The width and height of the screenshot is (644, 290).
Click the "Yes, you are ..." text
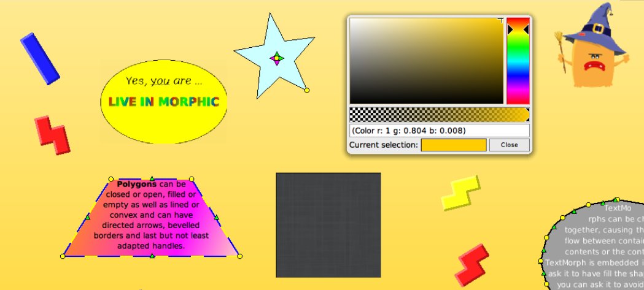(164, 81)
